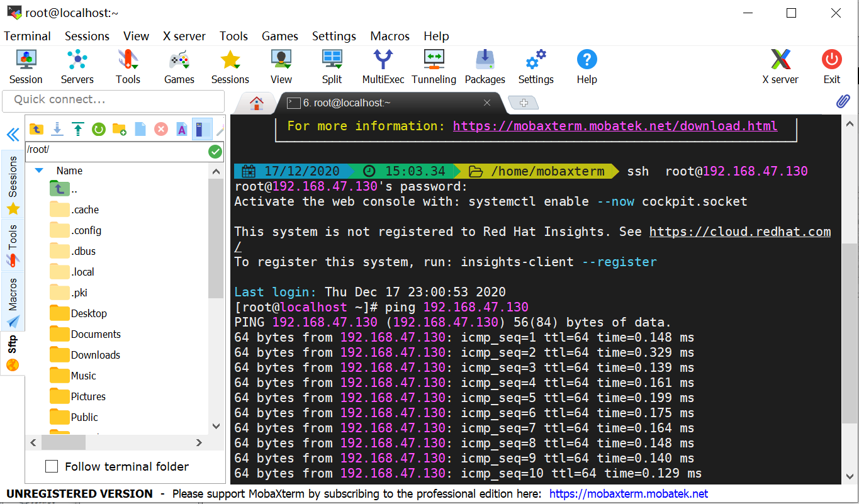The height and width of the screenshot is (504, 859).
Task: Open the mobaxterm.mobatek.net link in the status bar
Action: [x=629, y=494]
